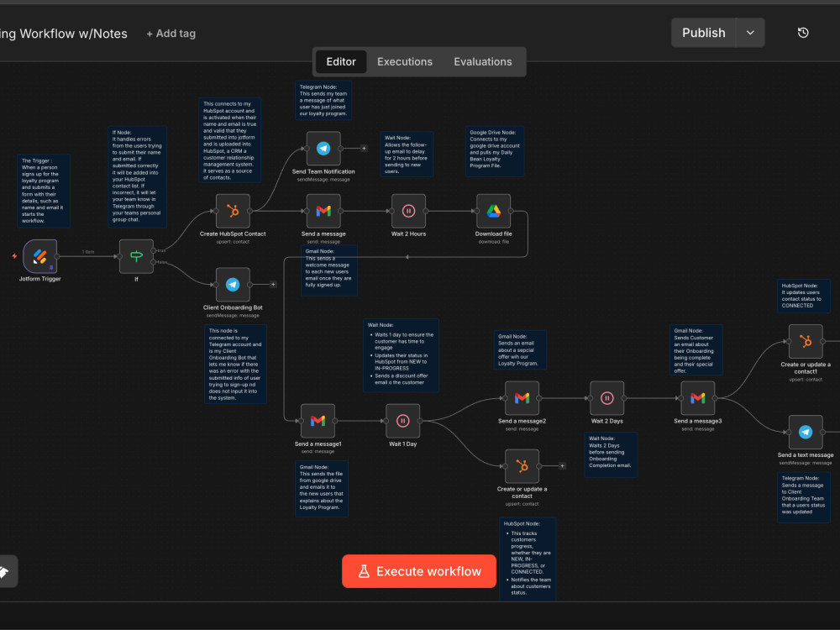Open the Wait 2 Days node
This screenshot has width=840, height=630.
[607, 398]
